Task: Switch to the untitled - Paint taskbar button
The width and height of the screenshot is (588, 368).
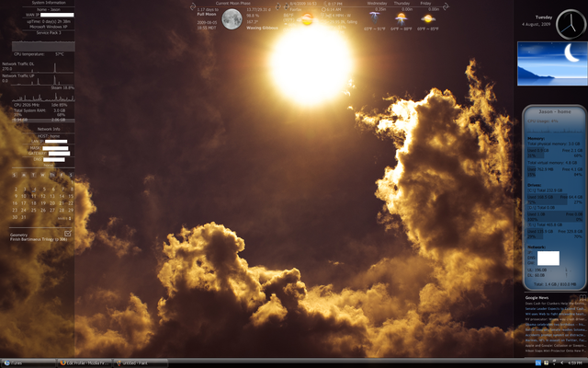Action: coord(141,363)
